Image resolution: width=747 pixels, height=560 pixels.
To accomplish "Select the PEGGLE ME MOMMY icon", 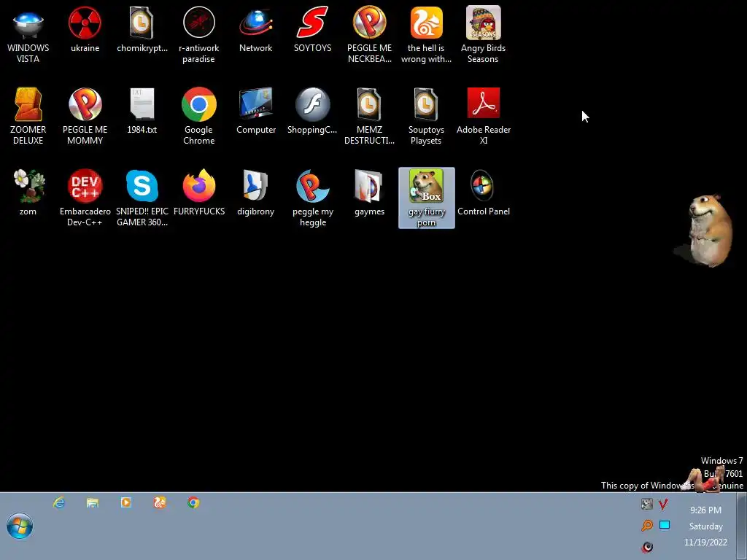I will tap(85, 116).
